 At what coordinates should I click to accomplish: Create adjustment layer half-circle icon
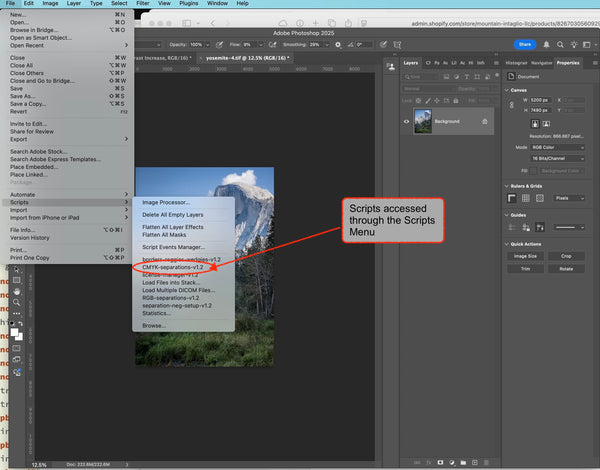point(452,462)
